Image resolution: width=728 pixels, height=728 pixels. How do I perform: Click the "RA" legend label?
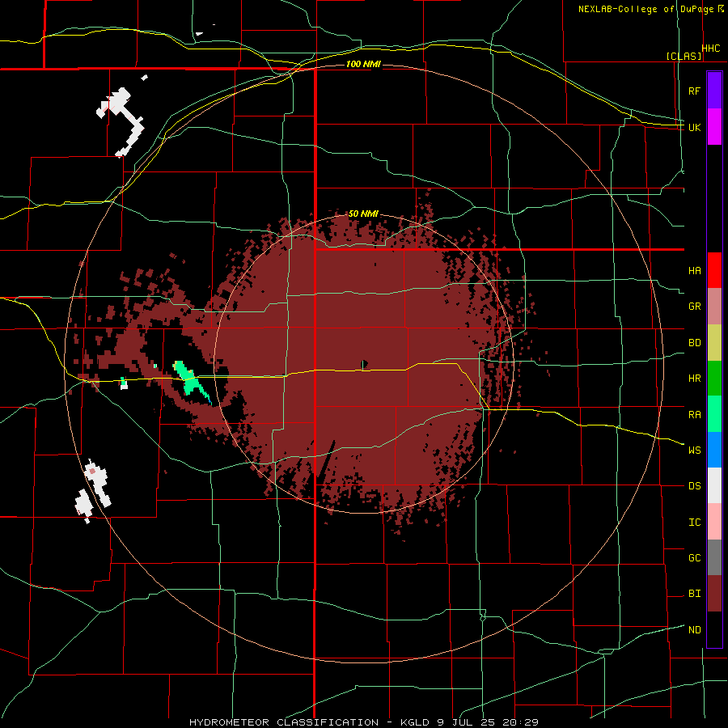pyautogui.click(x=695, y=414)
